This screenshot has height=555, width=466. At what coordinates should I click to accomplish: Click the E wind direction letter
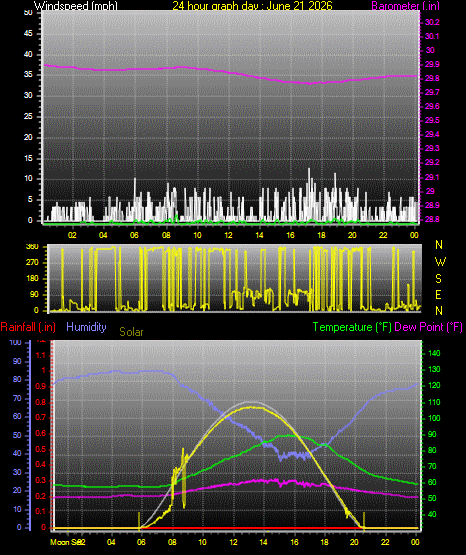(438, 295)
